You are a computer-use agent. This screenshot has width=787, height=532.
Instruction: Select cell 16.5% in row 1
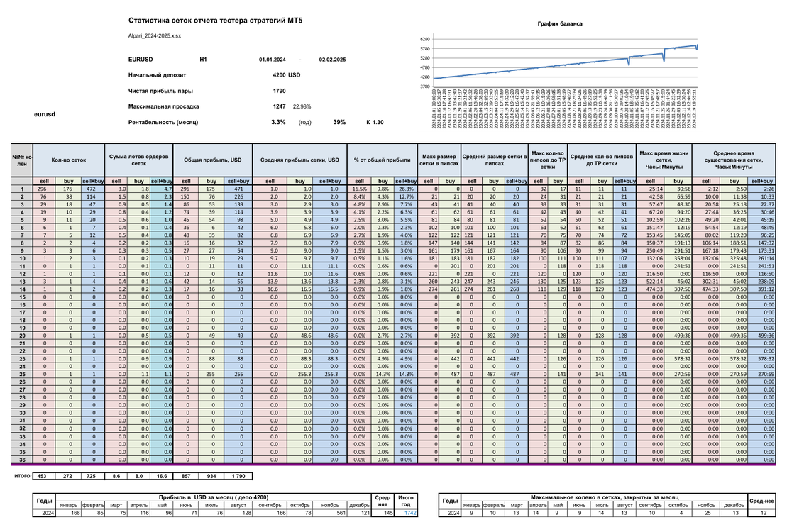(359, 189)
